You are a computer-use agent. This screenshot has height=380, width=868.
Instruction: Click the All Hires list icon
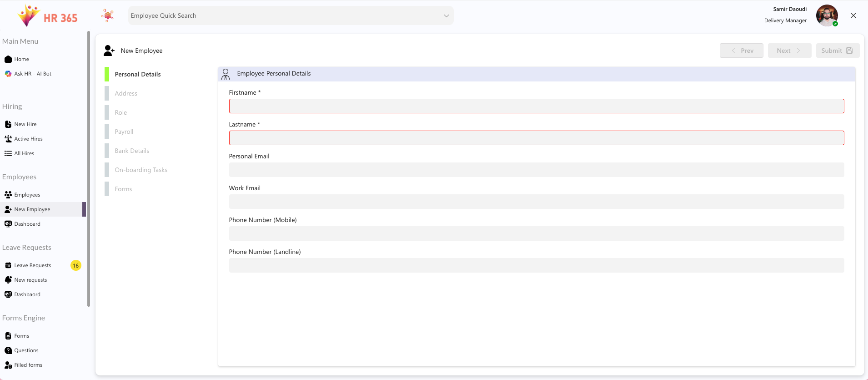coord(8,153)
